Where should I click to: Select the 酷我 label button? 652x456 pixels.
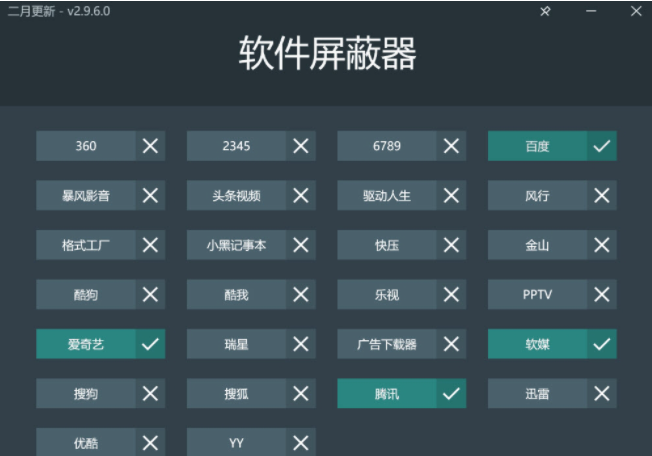point(236,294)
